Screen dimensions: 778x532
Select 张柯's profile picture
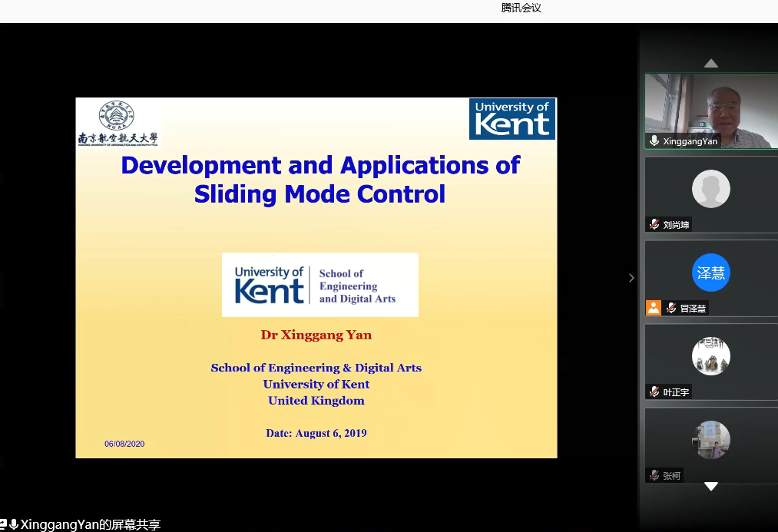710,440
